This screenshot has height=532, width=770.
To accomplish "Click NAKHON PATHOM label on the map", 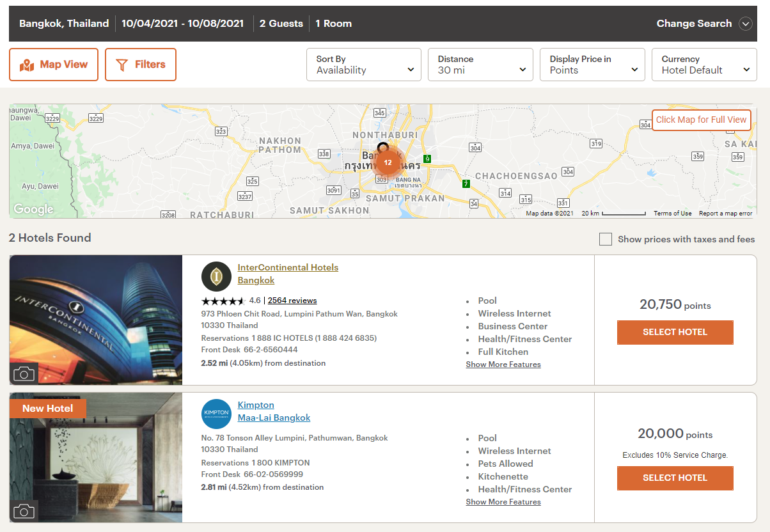I will [x=279, y=145].
